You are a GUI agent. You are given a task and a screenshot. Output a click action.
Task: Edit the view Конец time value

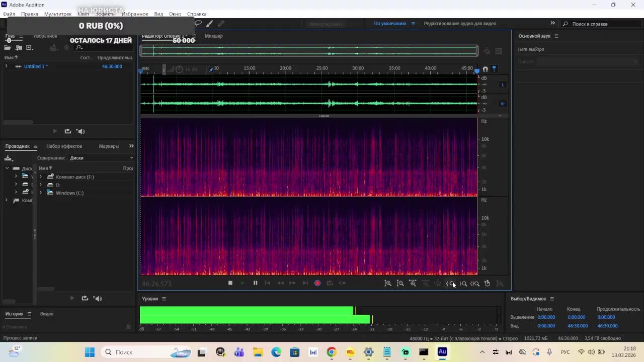[x=578, y=326]
